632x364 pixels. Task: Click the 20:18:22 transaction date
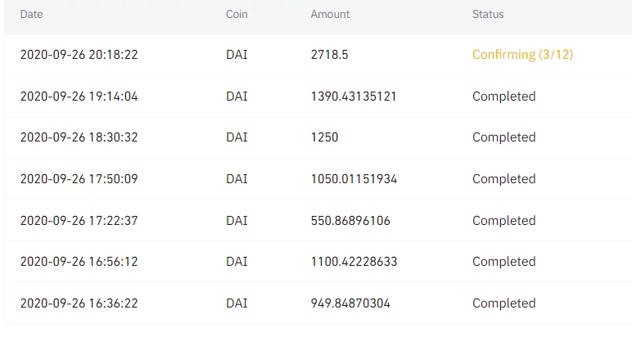point(79,55)
